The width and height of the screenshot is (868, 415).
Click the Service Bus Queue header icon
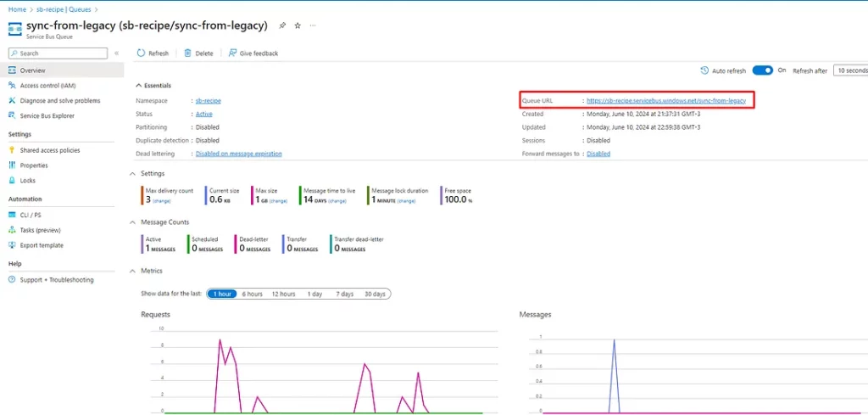[x=15, y=28]
